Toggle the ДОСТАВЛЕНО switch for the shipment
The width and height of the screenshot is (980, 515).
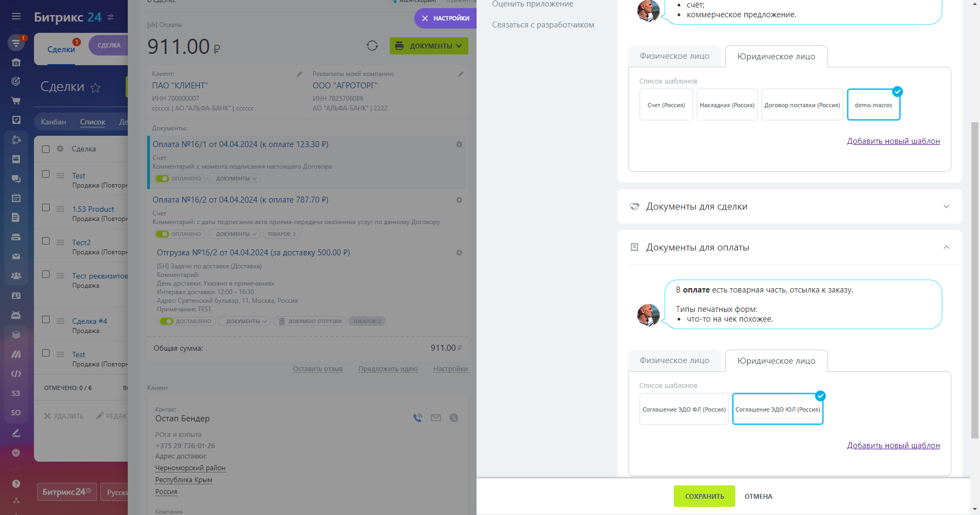point(167,321)
